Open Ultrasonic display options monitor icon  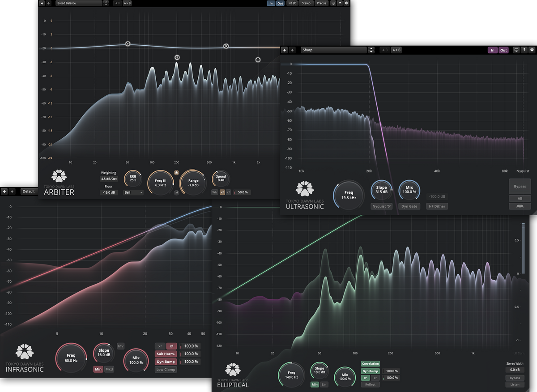point(516,50)
